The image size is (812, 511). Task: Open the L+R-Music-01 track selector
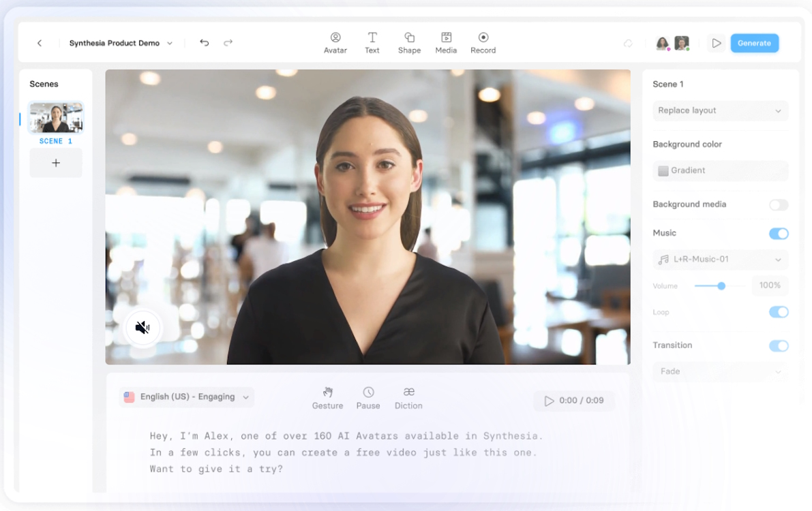click(x=720, y=260)
